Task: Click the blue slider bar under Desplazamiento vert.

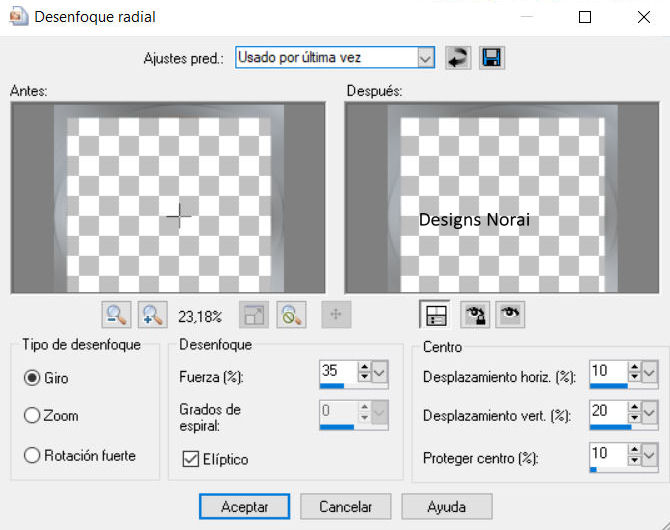Action: tap(610, 427)
